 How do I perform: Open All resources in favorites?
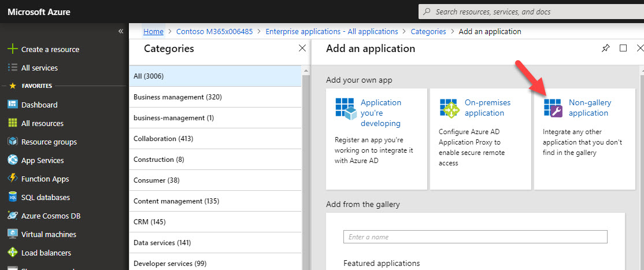[42, 123]
